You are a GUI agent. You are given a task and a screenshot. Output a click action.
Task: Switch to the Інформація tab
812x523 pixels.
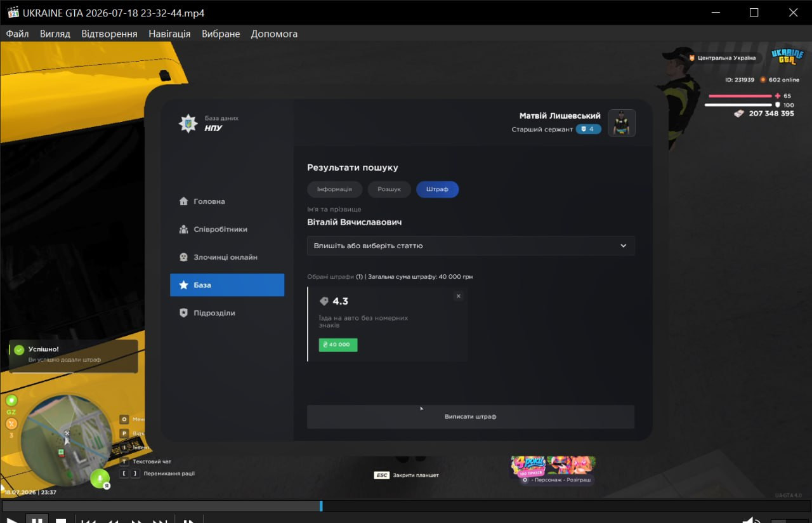(x=334, y=189)
